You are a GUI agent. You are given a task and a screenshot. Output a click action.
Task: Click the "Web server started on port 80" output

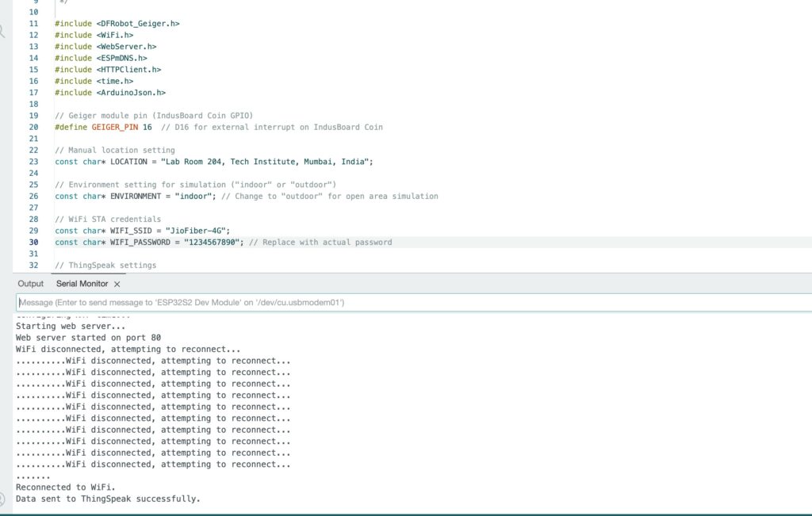pyautogui.click(x=88, y=338)
